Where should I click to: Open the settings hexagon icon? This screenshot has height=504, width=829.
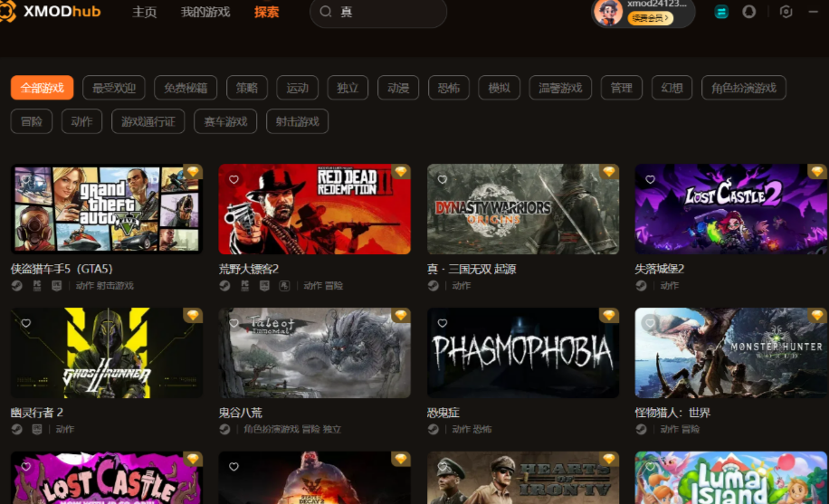click(x=786, y=12)
